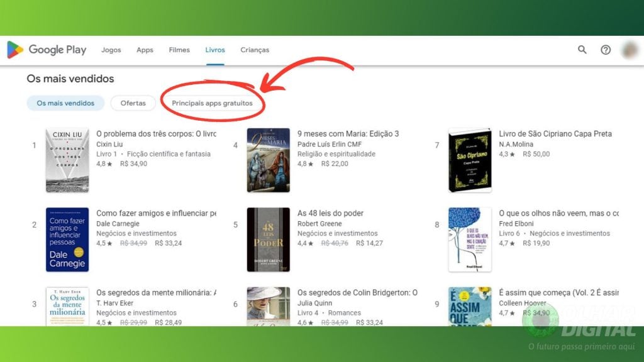Open É assim que começa cover
This screenshot has height=362, width=644.
click(470, 306)
